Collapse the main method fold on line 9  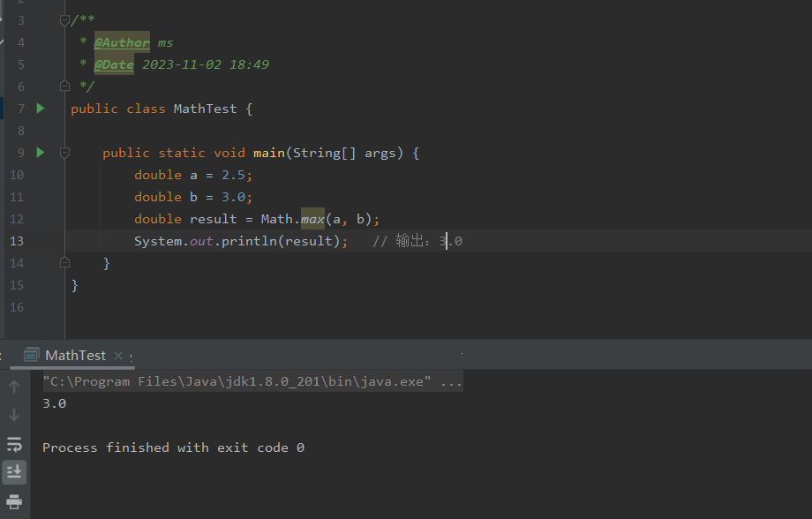[x=64, y=152]
